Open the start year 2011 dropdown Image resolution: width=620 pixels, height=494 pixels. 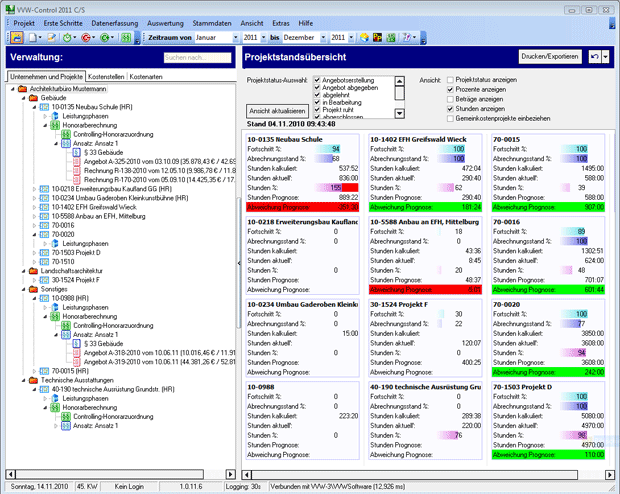(264, 38)
